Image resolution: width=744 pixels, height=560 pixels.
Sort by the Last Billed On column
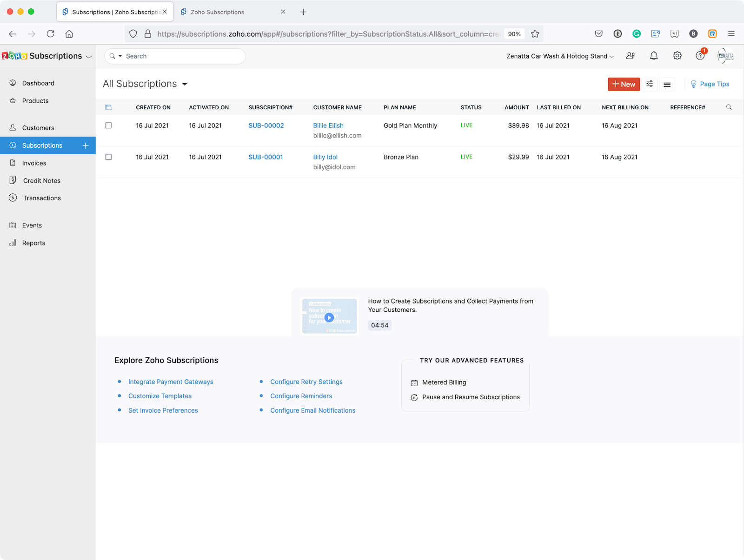pos(559,107)
